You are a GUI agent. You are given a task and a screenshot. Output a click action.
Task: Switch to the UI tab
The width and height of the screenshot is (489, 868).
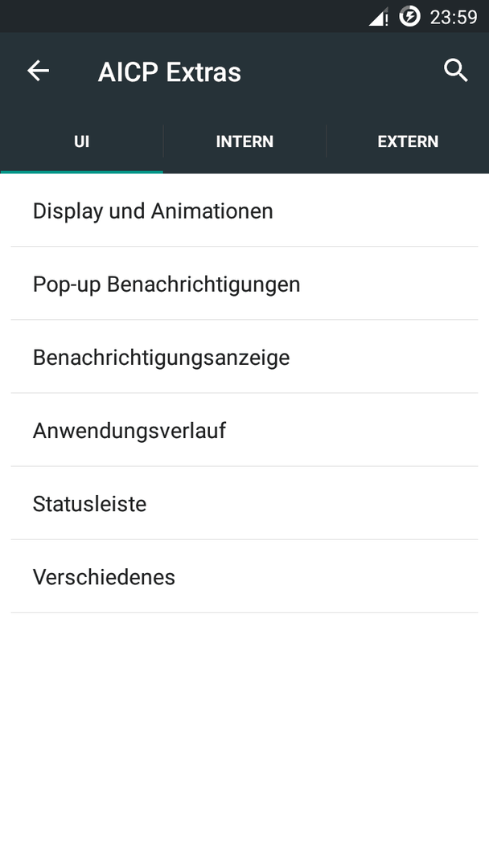[81, 141]
